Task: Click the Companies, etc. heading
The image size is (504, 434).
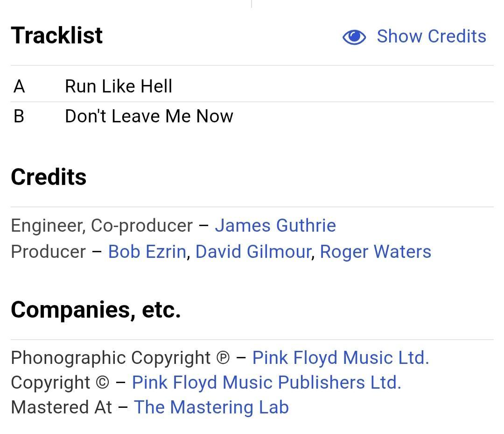Action: click(x=96, y=309)
